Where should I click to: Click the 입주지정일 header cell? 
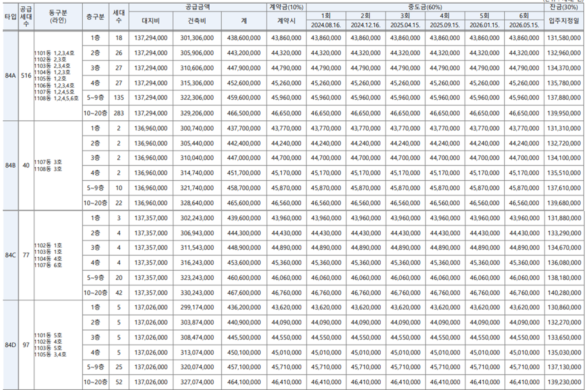coord(564,21)
